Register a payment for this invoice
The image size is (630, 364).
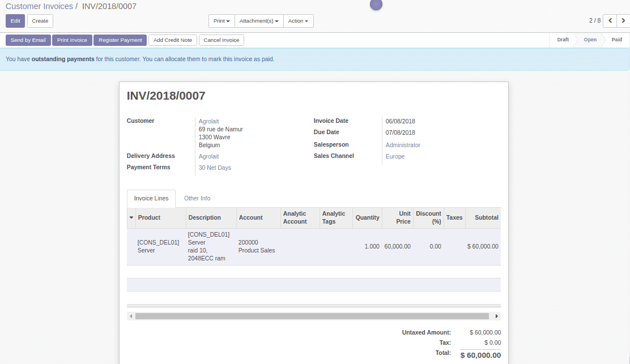point(120,40)
